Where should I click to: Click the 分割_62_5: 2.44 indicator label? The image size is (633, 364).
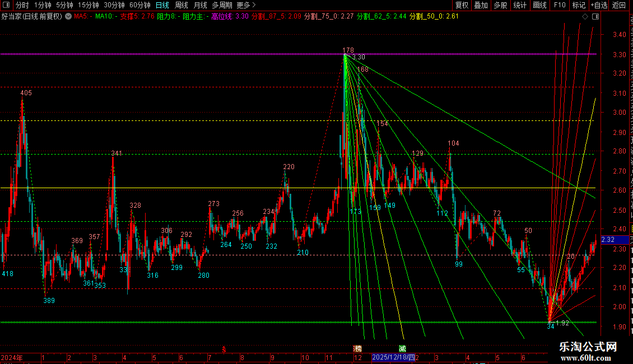click(381, 17)
